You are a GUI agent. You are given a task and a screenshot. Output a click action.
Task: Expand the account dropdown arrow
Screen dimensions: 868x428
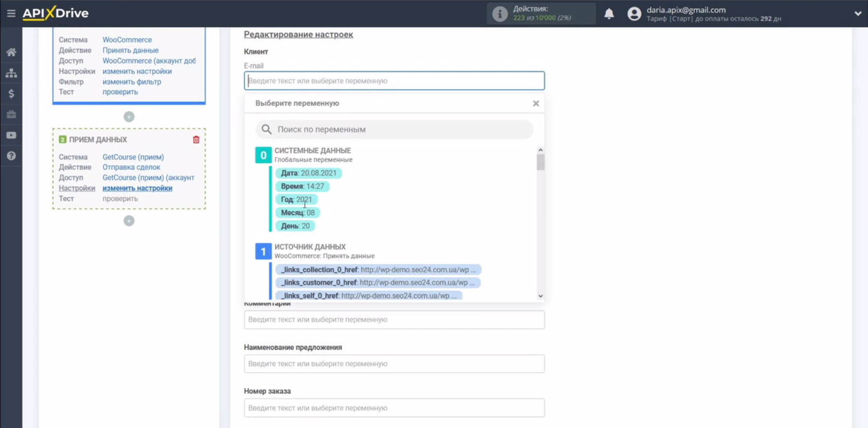click(x=857, y=13)
